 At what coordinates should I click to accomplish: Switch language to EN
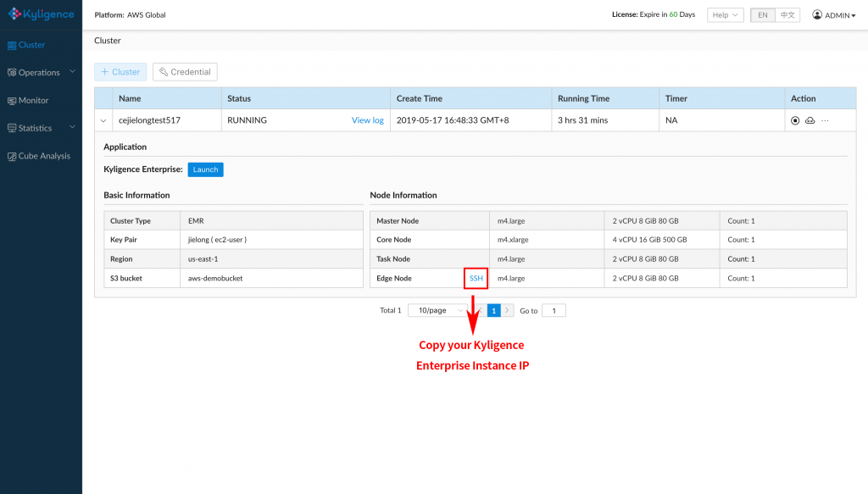(763, 15)
